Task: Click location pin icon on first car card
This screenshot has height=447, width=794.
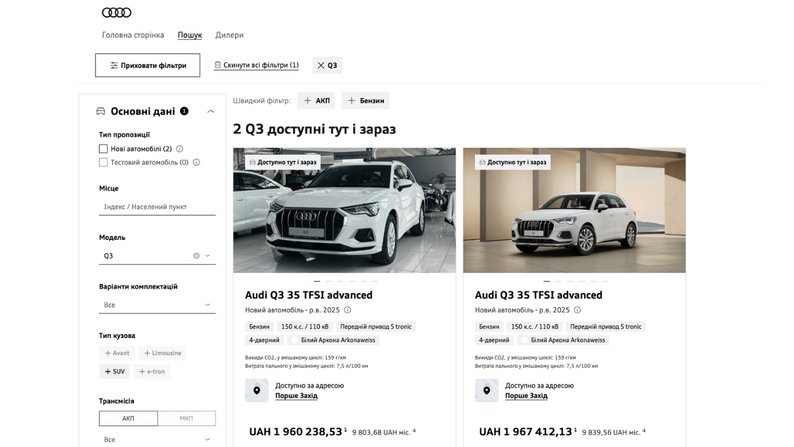Action: click(x=256, y=390)
